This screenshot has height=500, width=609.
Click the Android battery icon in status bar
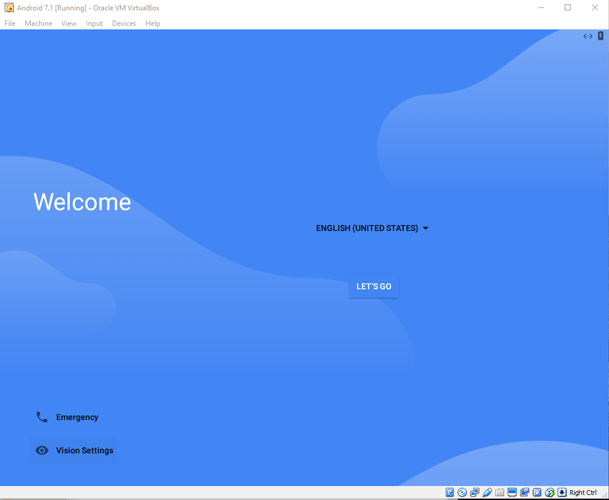pyautogui.click(x=600, y=36)
